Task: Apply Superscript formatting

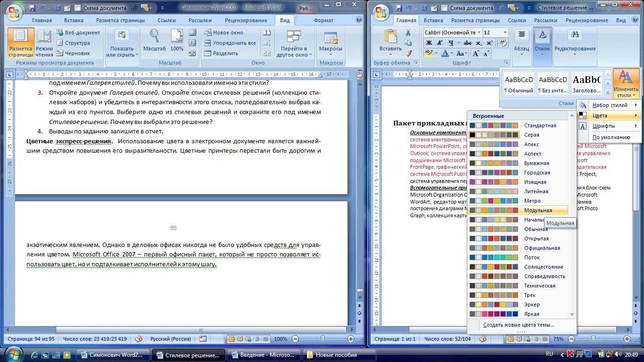Action: tap(489, 43)
